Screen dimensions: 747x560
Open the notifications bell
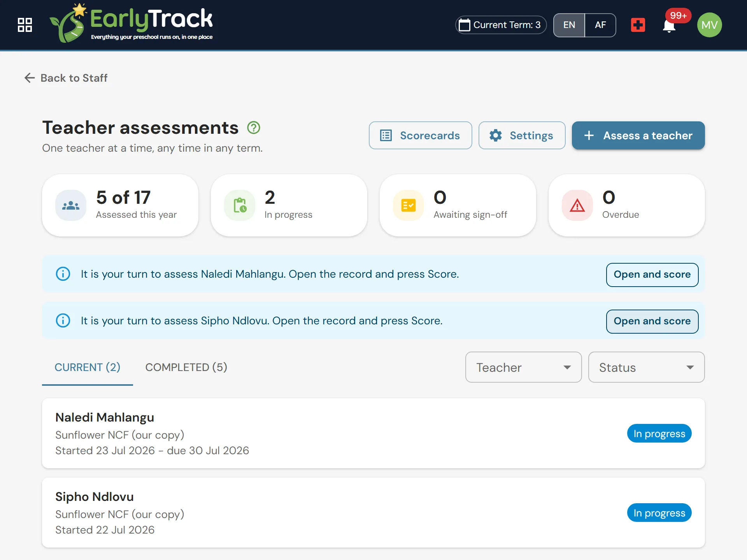coord(669,26)
